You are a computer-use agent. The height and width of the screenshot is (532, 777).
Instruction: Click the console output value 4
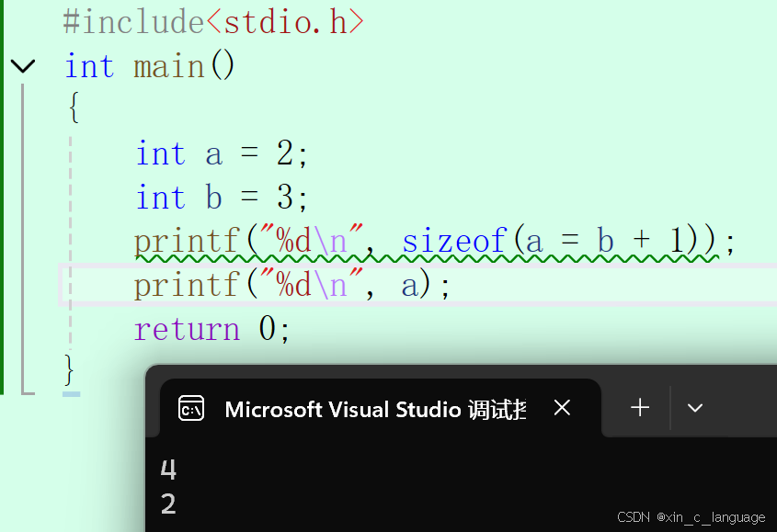[168, 470]
